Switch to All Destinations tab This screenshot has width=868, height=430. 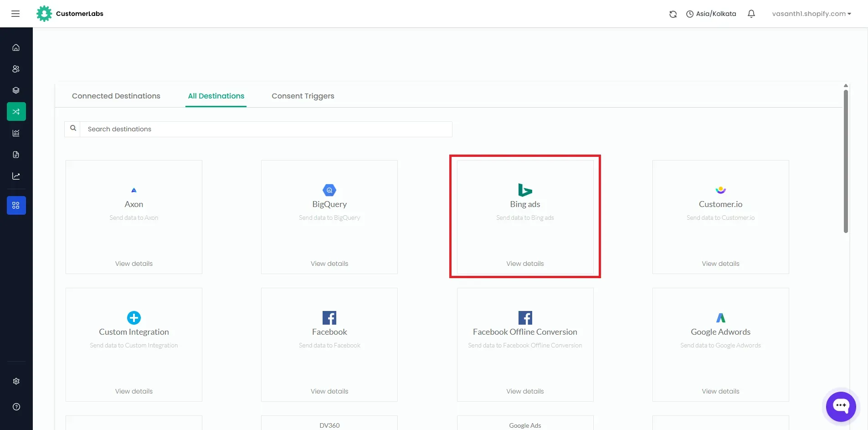coord(216,96)
